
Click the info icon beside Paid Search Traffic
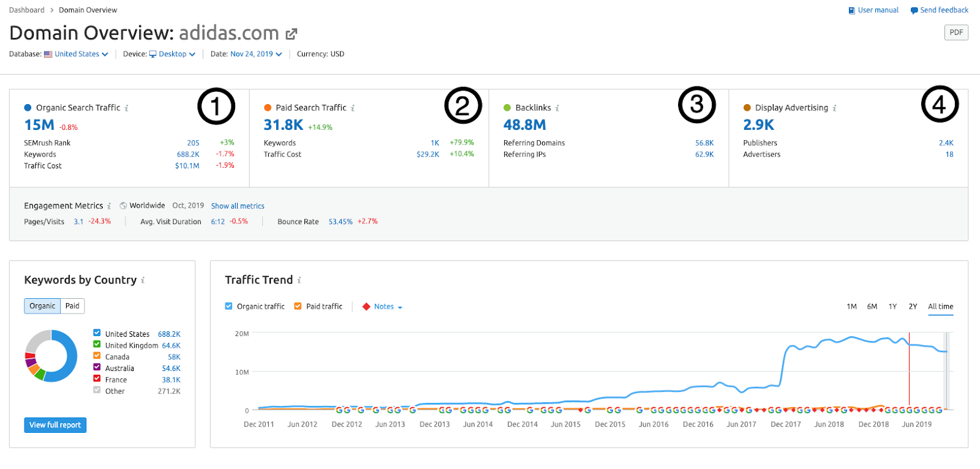tap(353, 108)
